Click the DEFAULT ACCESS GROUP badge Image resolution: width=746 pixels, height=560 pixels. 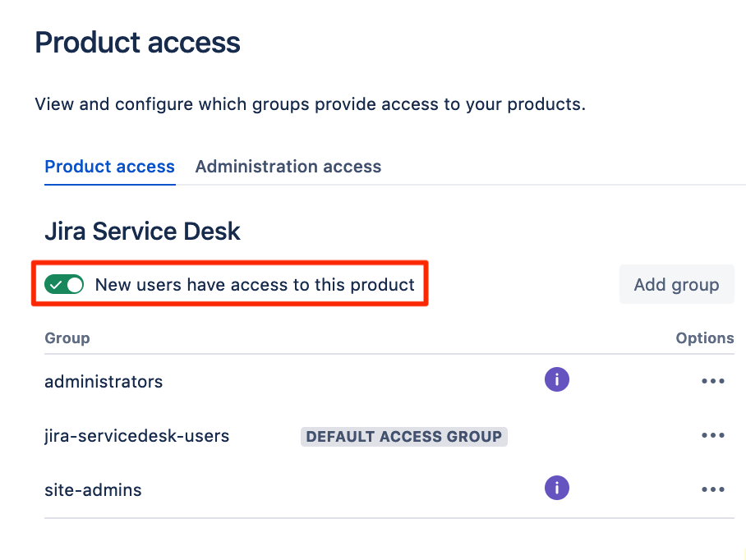tap(403, 436)
